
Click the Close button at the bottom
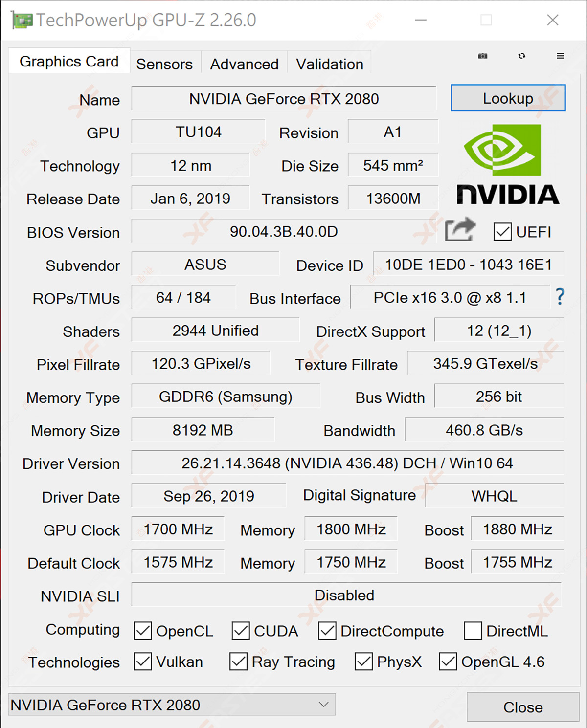523,707
